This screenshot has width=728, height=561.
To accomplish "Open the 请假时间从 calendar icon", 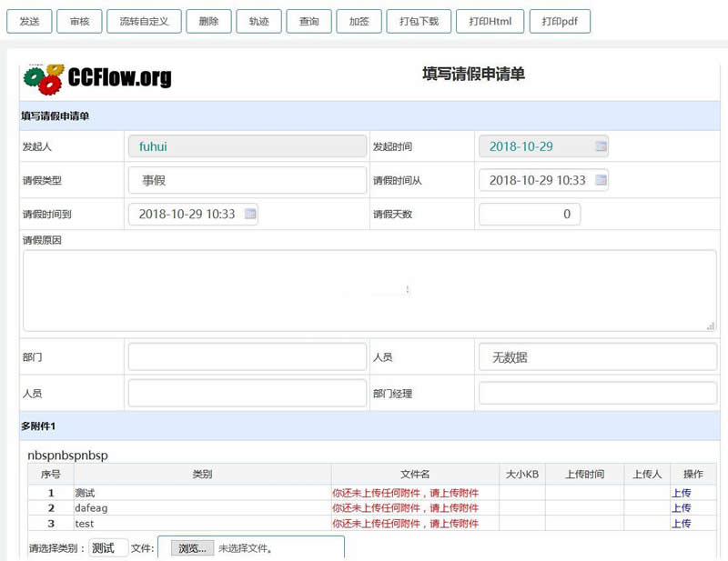I will click(x=600, y=180).
